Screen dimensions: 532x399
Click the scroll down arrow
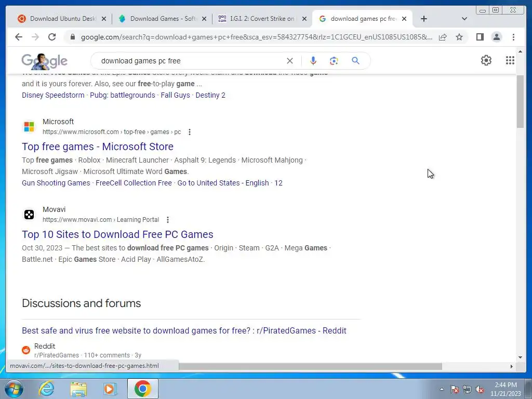pos(520,357)
